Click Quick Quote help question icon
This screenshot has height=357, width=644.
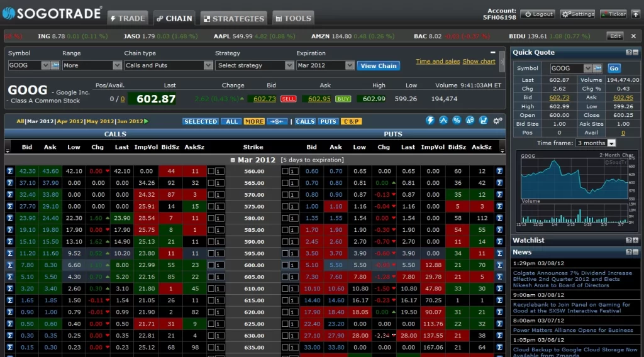[x=628, y=53]
